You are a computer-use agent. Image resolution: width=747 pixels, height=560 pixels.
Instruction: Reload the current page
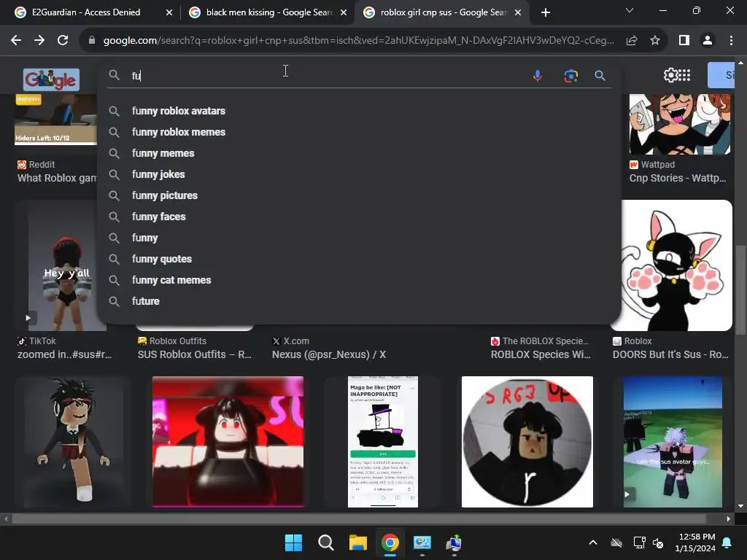pyautogui.click(x=63, y=41)
